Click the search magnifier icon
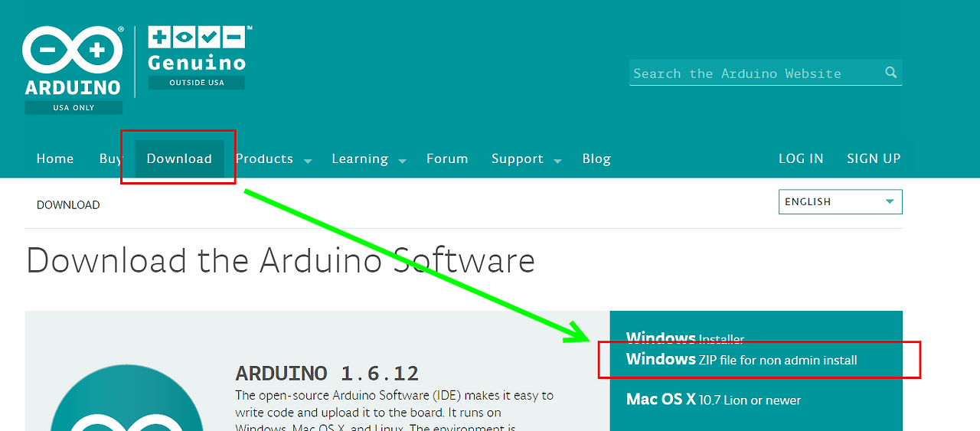 coord(891,73)
